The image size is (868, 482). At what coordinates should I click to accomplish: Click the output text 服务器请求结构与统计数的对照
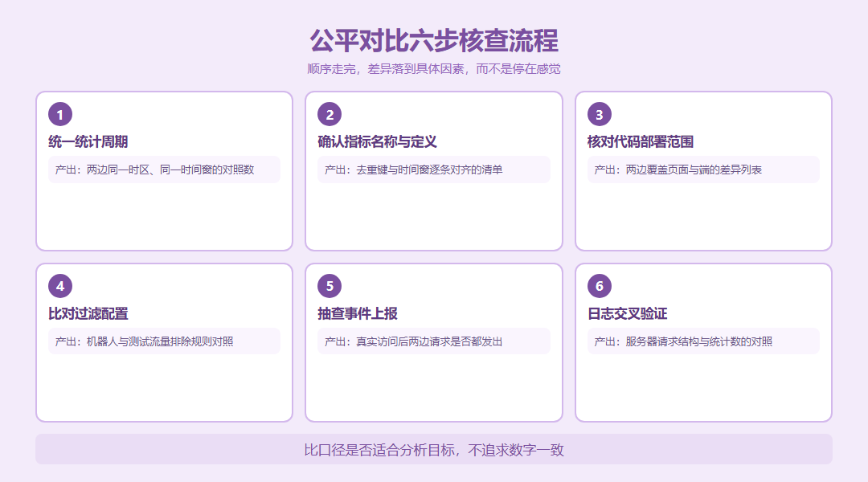[698, 341]
